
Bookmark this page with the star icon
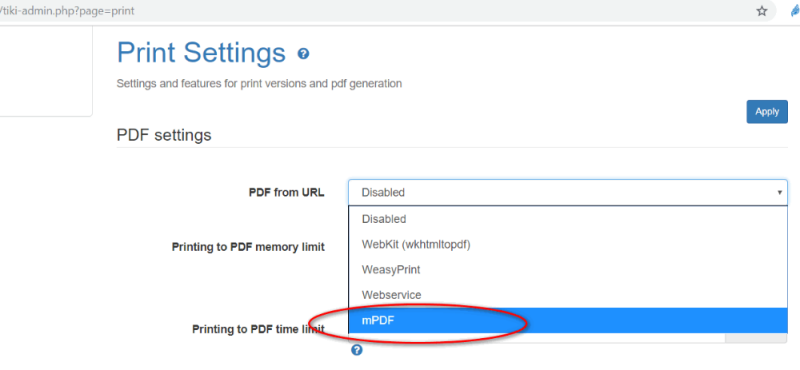(762, 11)
